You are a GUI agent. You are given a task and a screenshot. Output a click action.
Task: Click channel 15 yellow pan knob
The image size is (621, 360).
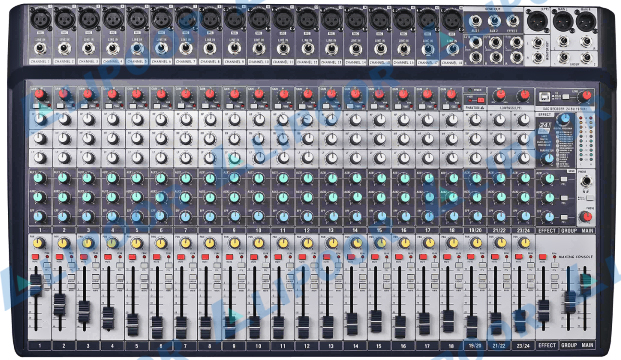tap(380, 243)
